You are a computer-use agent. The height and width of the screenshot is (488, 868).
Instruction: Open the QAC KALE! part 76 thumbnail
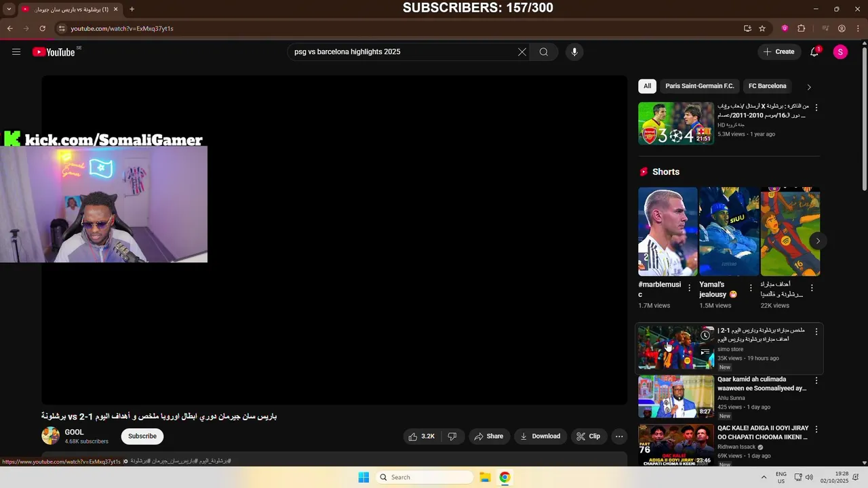(676, 445)
